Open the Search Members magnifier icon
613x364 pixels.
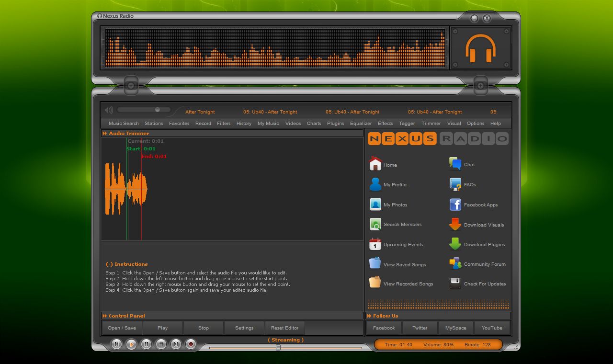point(375,224)
